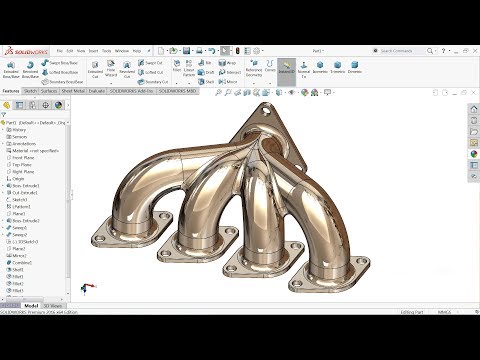Expand the Annotations tree node
The height and width of the screenshot is (360, 480).
3,144
